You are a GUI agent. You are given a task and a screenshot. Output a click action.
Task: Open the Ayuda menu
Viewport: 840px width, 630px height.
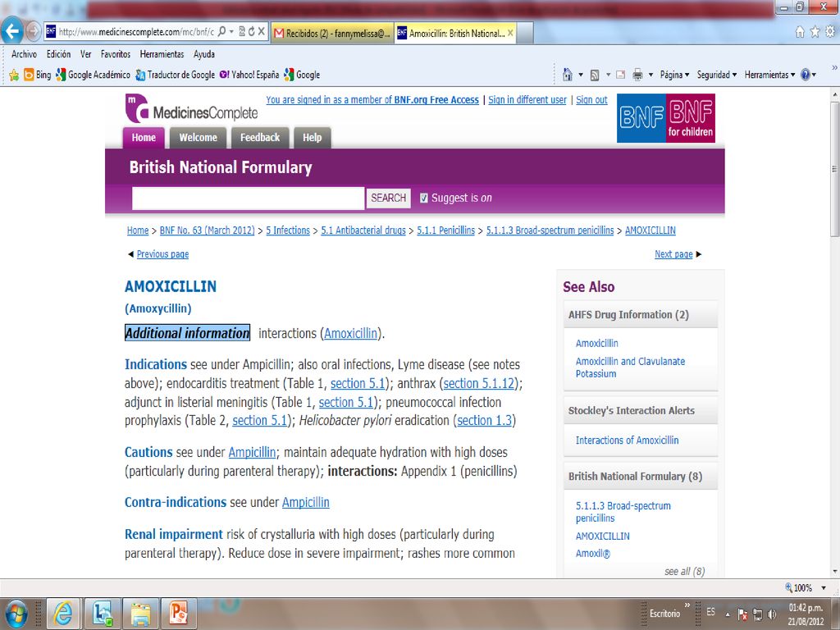(x=204, y=54)
